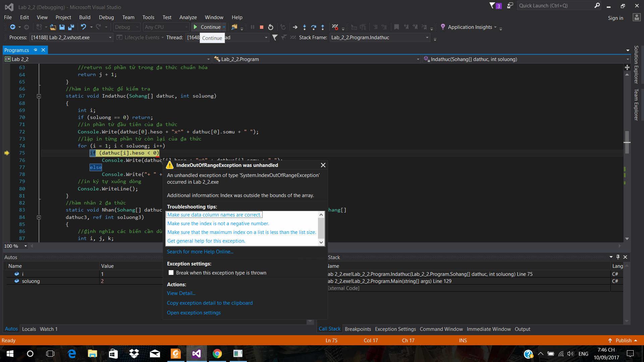Viewport: 644px width, 362px height.
Task: Close the exception dialog popup
Action: click(x=323, y=165)
